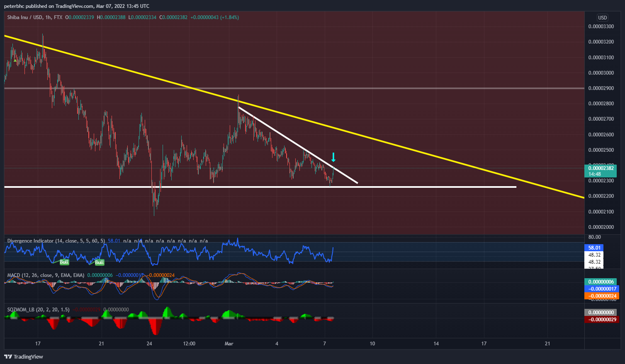
Task: Click the current price label 0.00002382 on axis
Action: (x=601, y=168)
